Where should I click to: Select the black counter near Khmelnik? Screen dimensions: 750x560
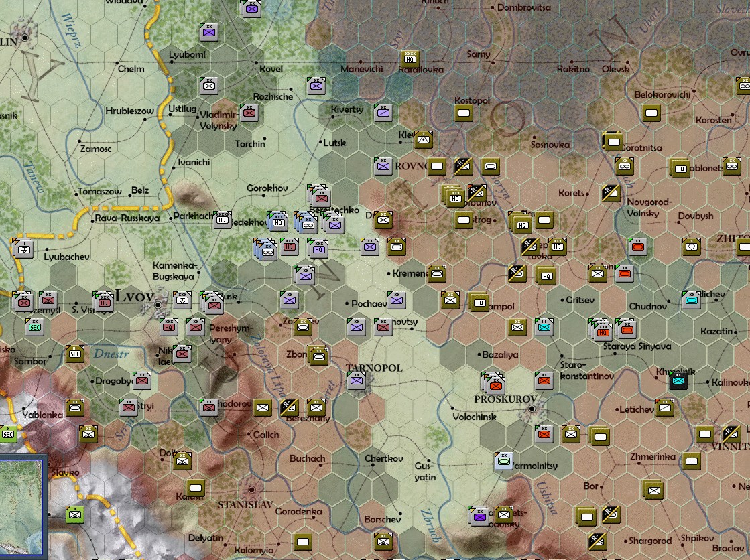coord(678,380)
